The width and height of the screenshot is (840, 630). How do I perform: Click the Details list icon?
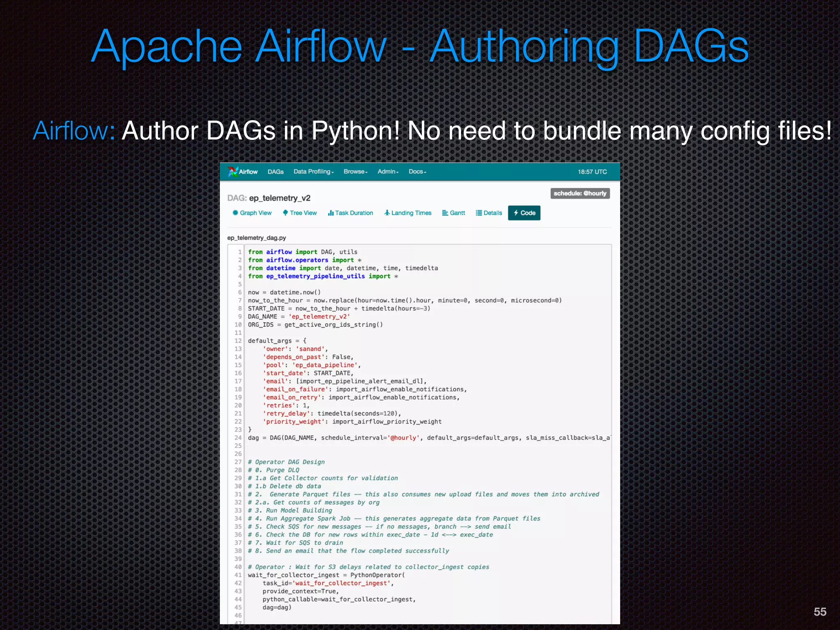[x=479, y=213]
